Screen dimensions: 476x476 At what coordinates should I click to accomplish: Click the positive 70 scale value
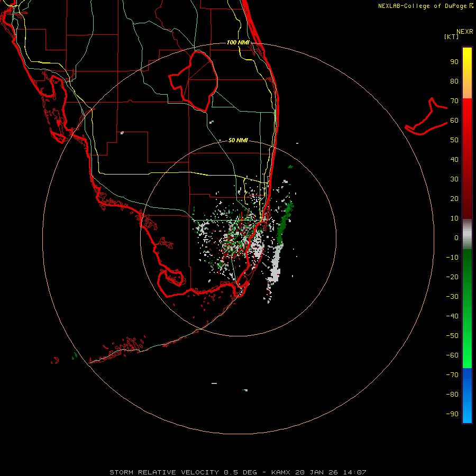(x=454, y=101)
